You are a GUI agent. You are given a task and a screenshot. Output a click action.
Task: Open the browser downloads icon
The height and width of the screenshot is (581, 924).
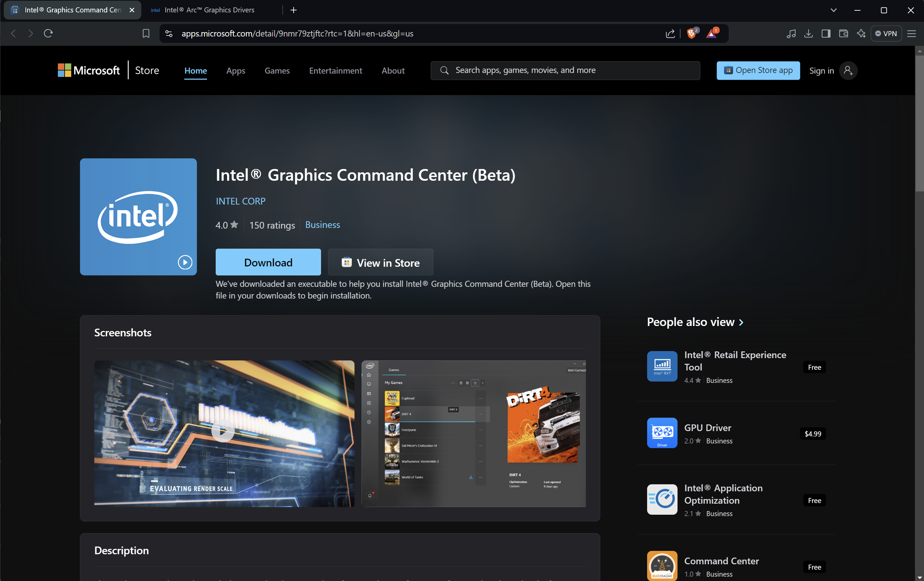point(808,33)
